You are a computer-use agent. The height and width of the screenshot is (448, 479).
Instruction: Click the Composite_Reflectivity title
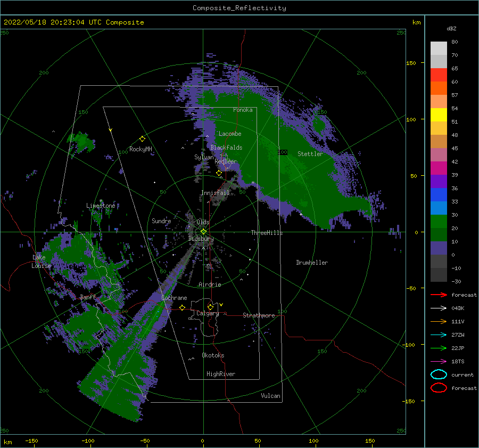[240, 8]
